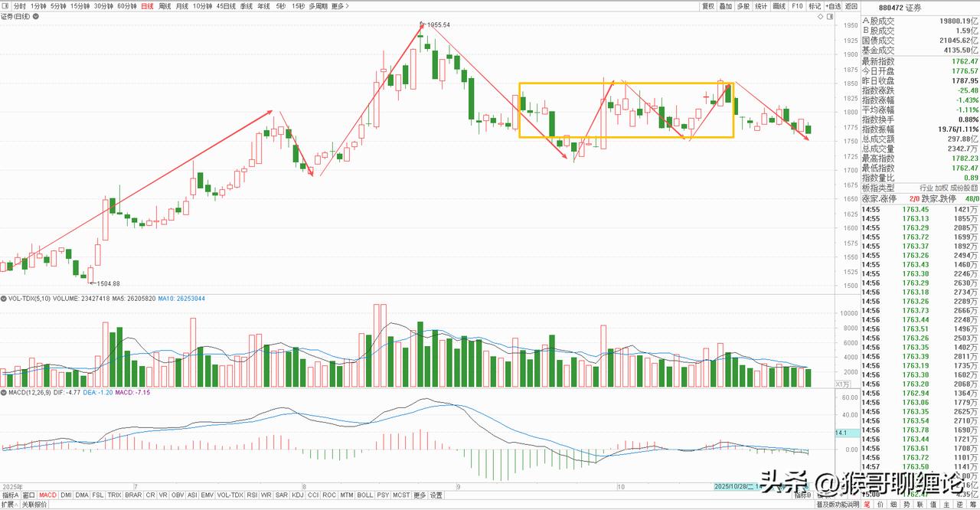
Task: Switch to the DMI indicator
Action: pos(66,495)
